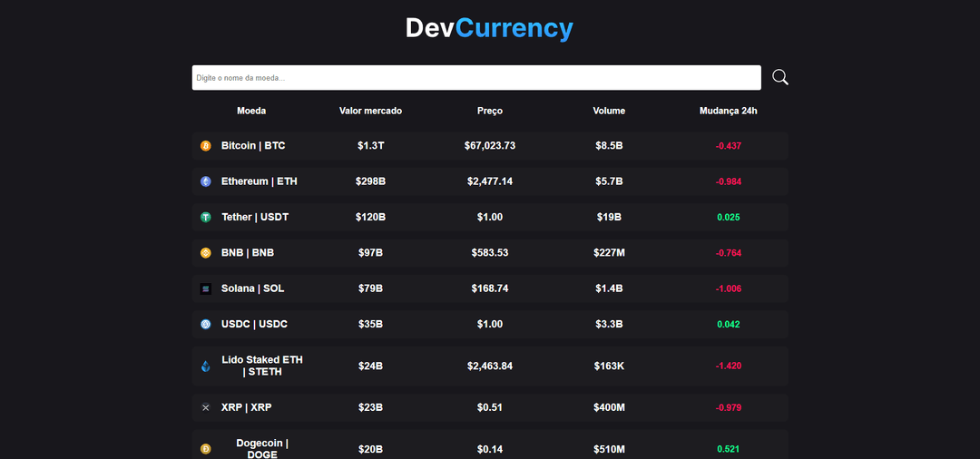This screenshot has height=459, width=980.
Task: Click USDC 24h change 0.042
Action: click(x=729, y=325)
